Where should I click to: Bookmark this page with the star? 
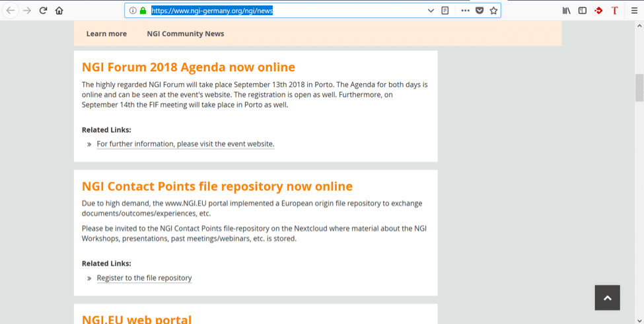[493, 11]
